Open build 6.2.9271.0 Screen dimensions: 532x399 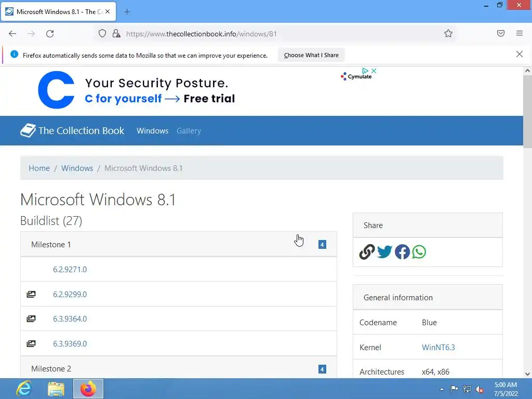pyautogui.click(x=70, y=270)
